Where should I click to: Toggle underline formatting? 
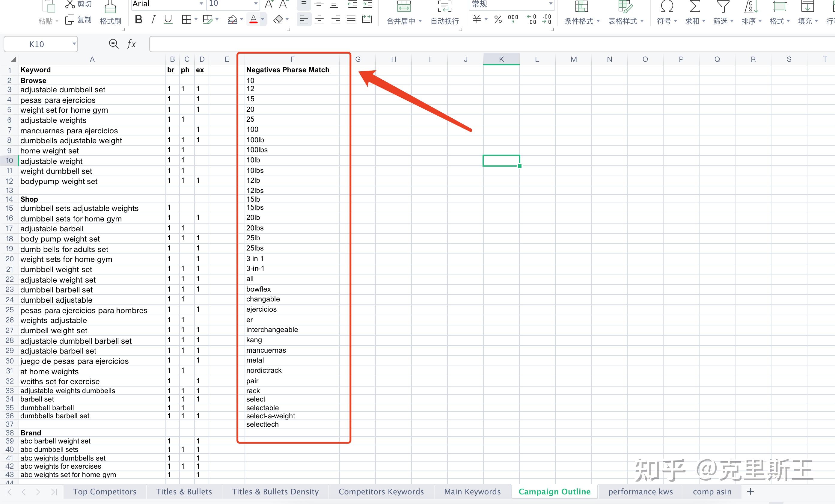pos(168,20)
